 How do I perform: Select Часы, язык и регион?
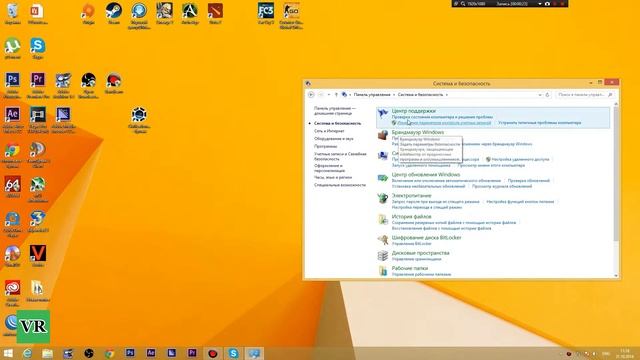coord(333,178)
